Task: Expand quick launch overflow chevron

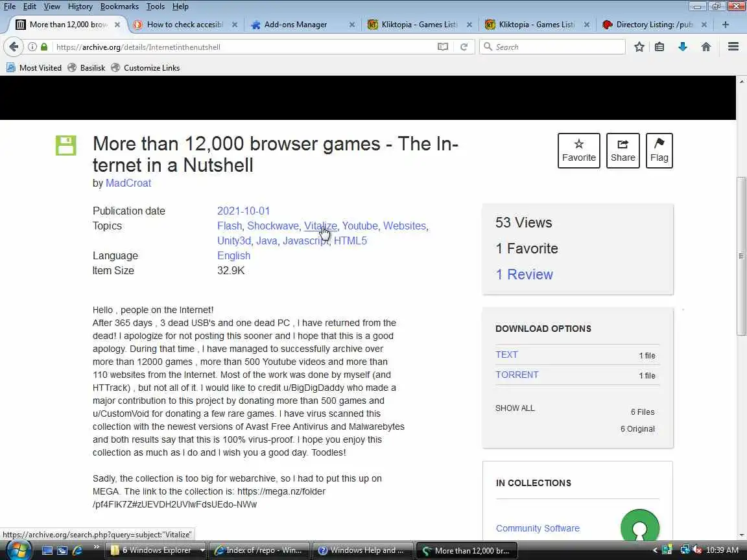Action: pos(96,546)
